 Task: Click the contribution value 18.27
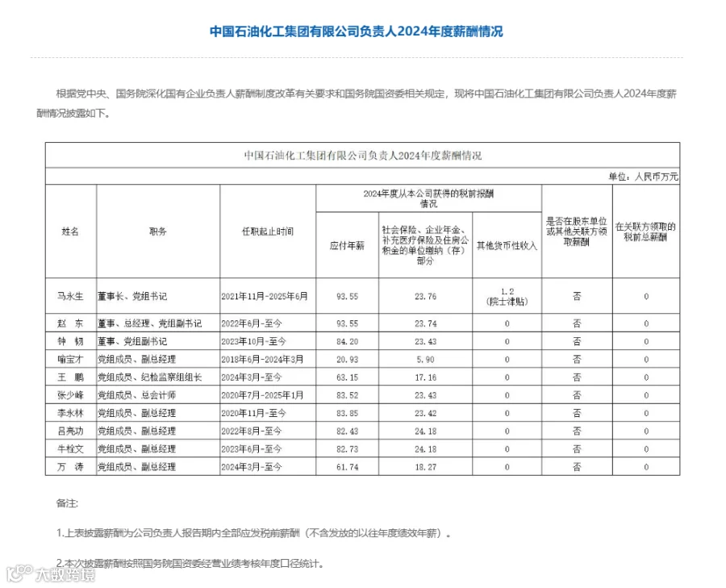point(425,467)
